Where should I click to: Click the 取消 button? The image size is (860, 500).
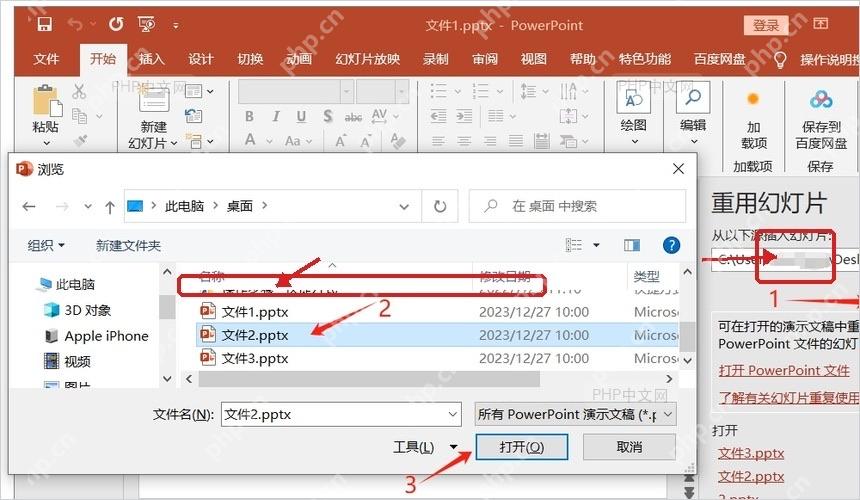point(629,447)
